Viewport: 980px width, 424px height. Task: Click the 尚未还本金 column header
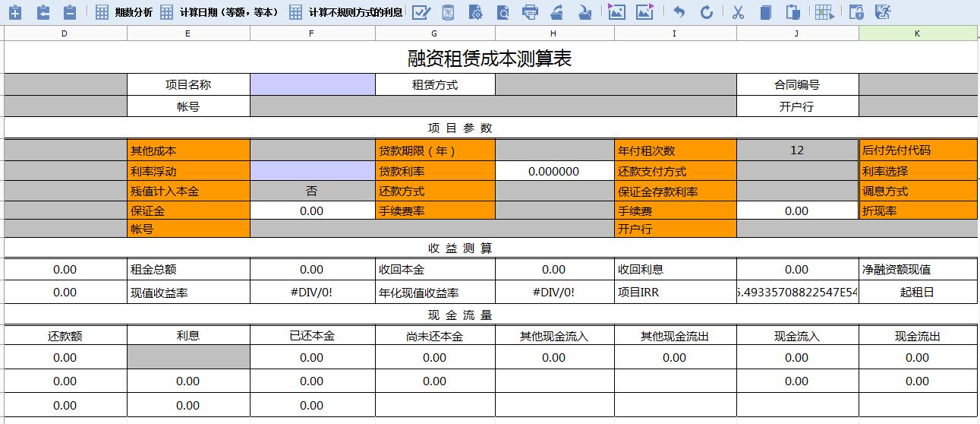435,336
